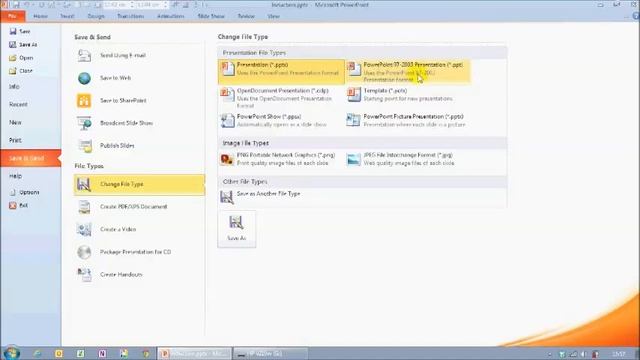Open the Save to SharePoint option

coord(139,100)
